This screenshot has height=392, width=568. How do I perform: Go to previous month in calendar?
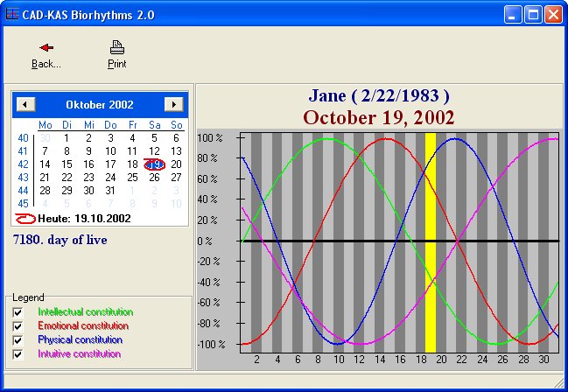pos(25,104)
